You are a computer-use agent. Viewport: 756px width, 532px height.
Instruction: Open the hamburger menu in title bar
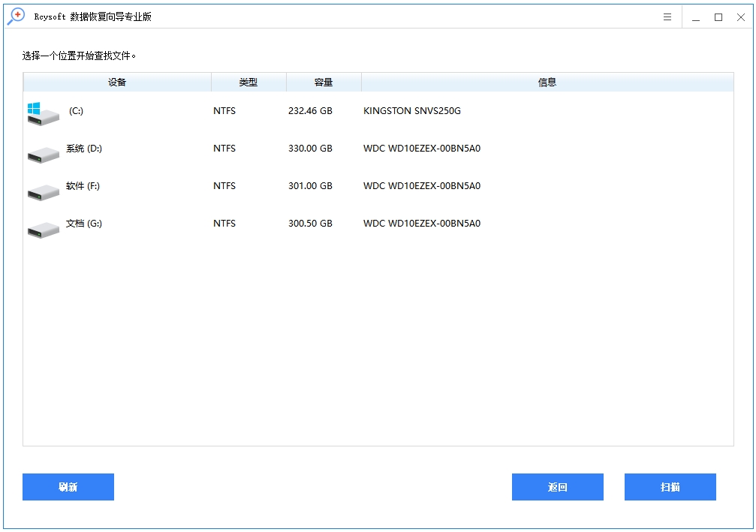tap(667, 17)
